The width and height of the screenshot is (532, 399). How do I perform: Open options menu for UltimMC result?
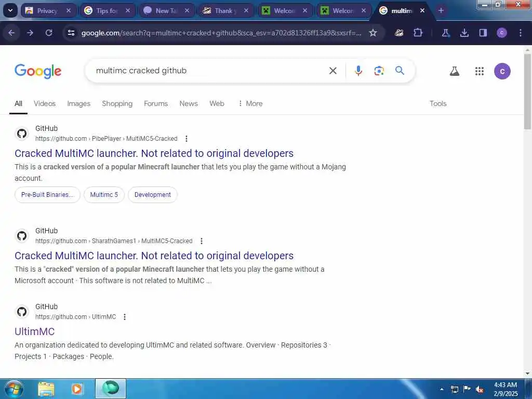click(125, 317)
